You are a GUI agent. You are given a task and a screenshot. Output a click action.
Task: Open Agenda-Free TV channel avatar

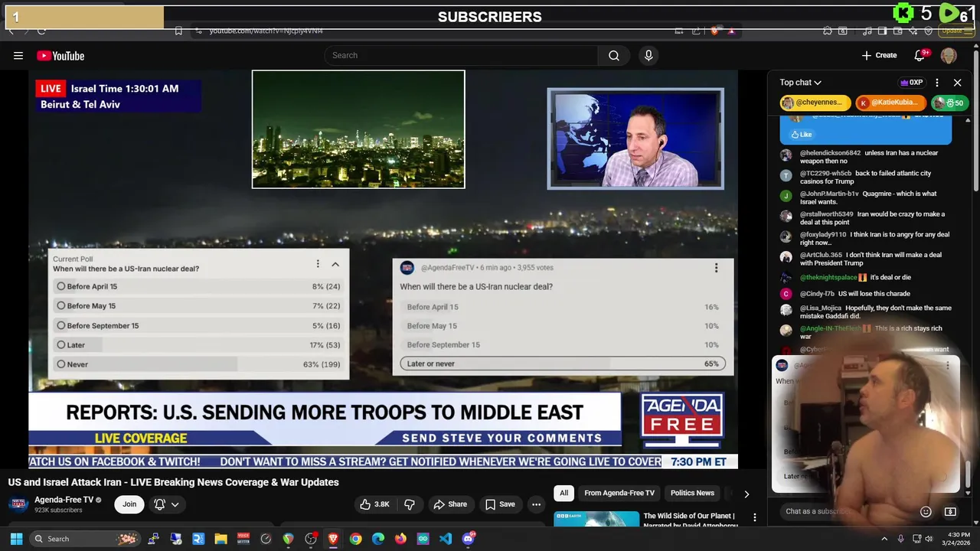point(18,504)
